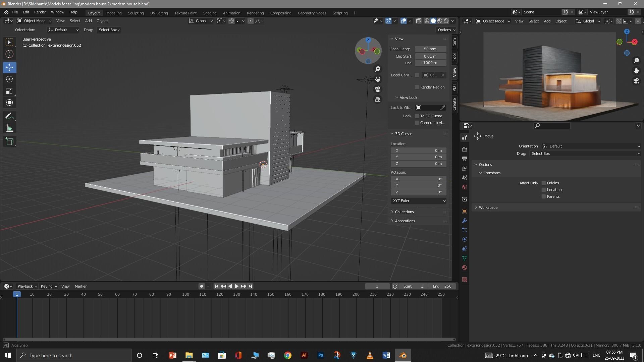Switch to the Shading workspace tab
Image resolution: width=644 pixels, height=362 pixels.
pos(210,13)
